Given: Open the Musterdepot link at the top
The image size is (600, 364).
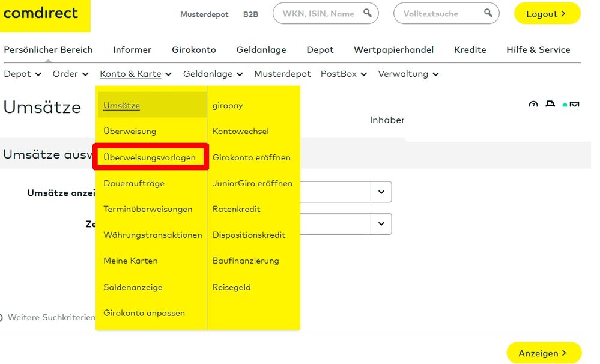Looking at the screenshot, I should coord(204,14).
